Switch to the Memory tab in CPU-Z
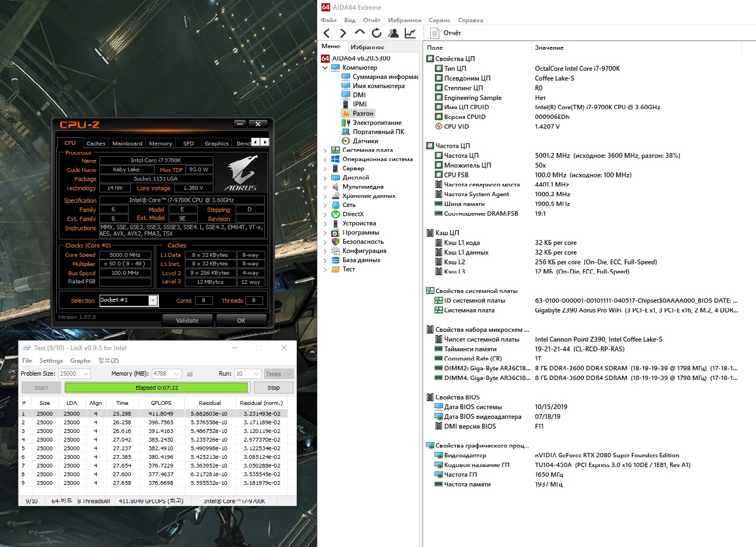 160,143
